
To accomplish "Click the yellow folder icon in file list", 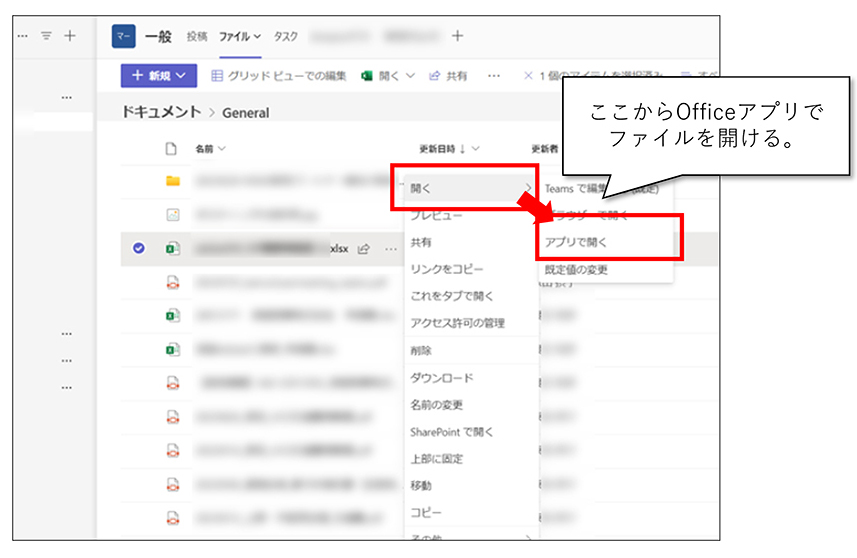I will point(172,181).
